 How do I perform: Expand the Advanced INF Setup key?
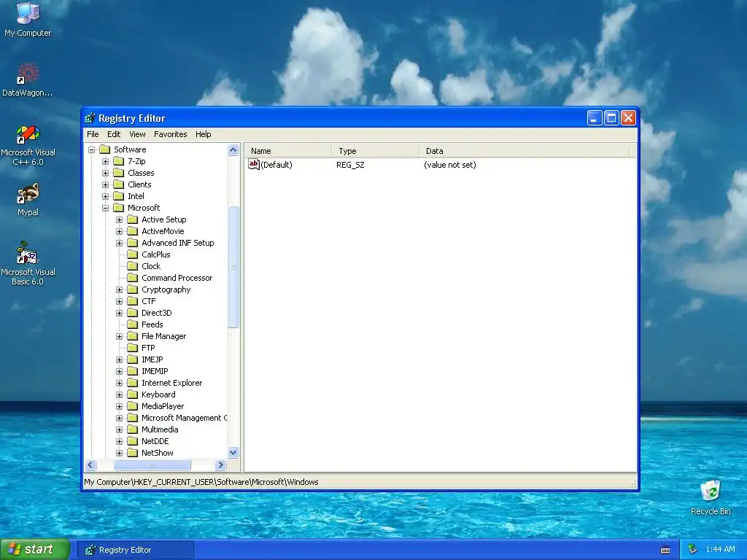(x=119, y=244)
